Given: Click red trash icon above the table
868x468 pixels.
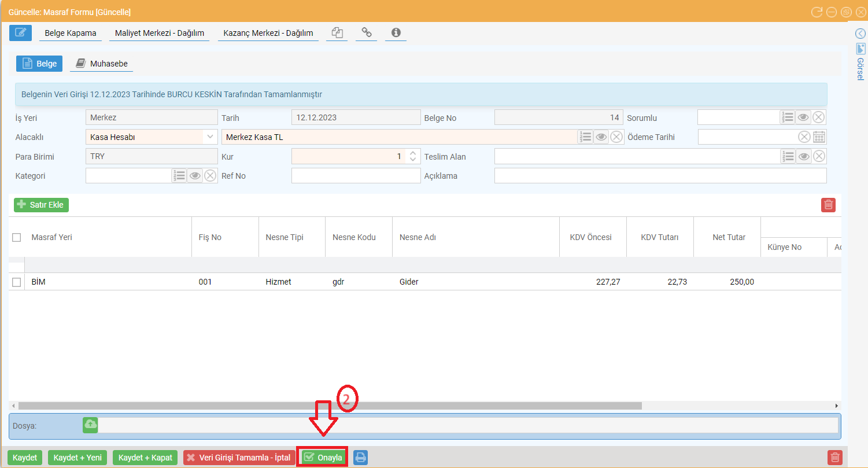Looking at the screenshot, I should click(828, 204).
